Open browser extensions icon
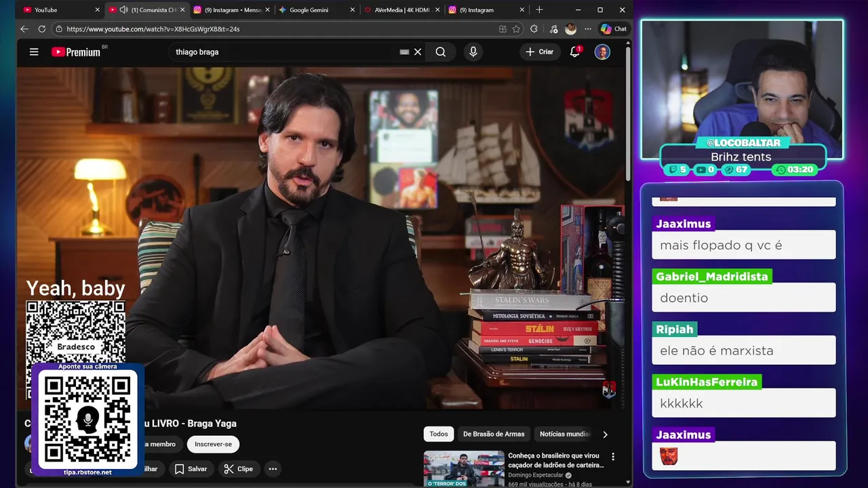 [534, 29]
